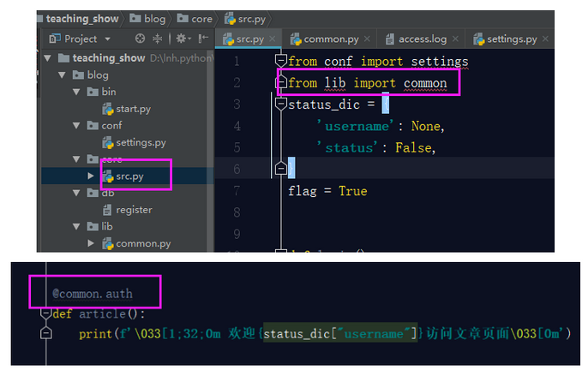Select teaching_show root in project tree

109,58
